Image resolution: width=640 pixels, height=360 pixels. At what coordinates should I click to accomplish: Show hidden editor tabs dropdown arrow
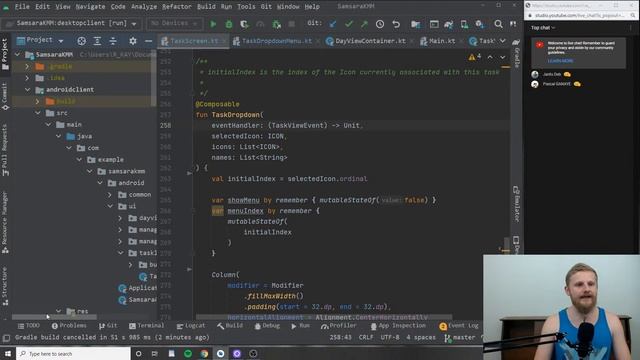click(x=503, y=41)
